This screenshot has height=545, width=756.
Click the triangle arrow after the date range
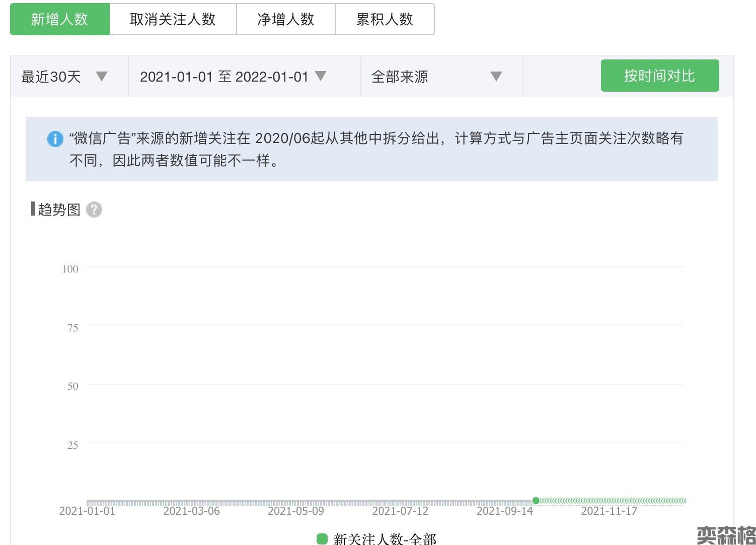(321, 76)
